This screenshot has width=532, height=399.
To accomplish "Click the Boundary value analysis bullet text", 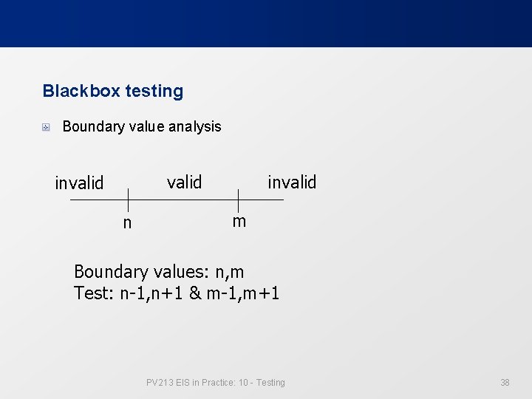I will click(142, 126).
